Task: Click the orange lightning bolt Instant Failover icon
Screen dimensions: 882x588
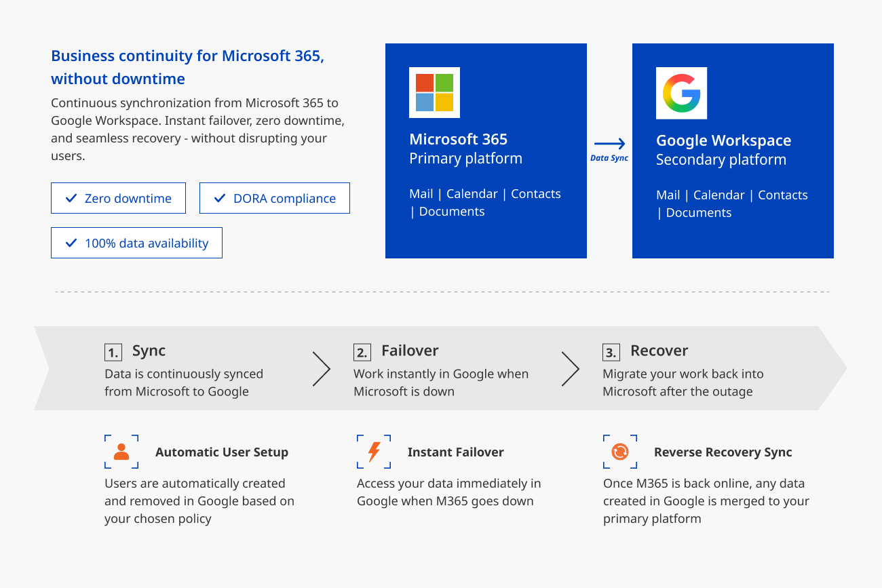Action: 374,452
